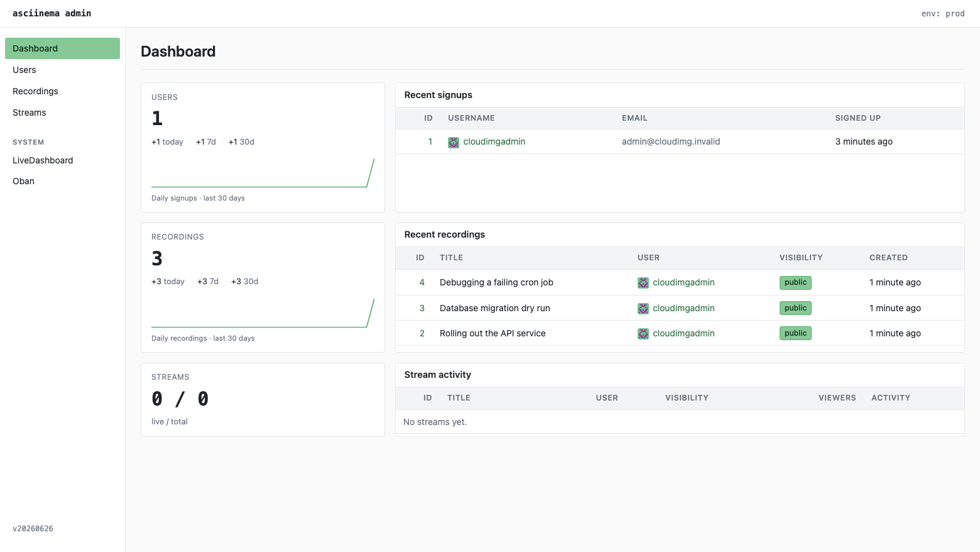Click public badge for 'Rolling out the API service'
The height and width of the screenshot is (552, 980).
pyautogui.click(x=795, y=333)
